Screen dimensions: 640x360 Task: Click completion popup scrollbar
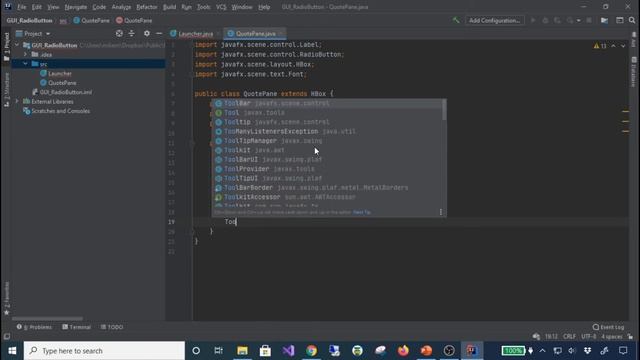(444, 110)
